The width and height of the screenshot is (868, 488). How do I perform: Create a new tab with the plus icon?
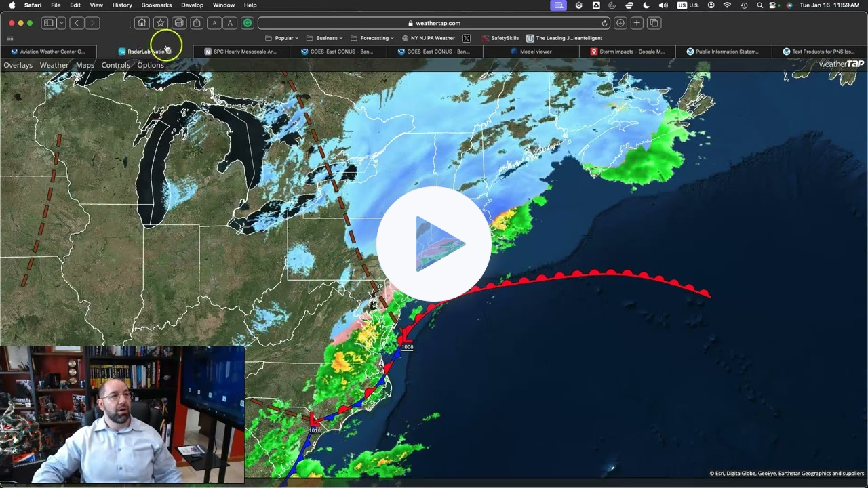click(x=636, y=22)
